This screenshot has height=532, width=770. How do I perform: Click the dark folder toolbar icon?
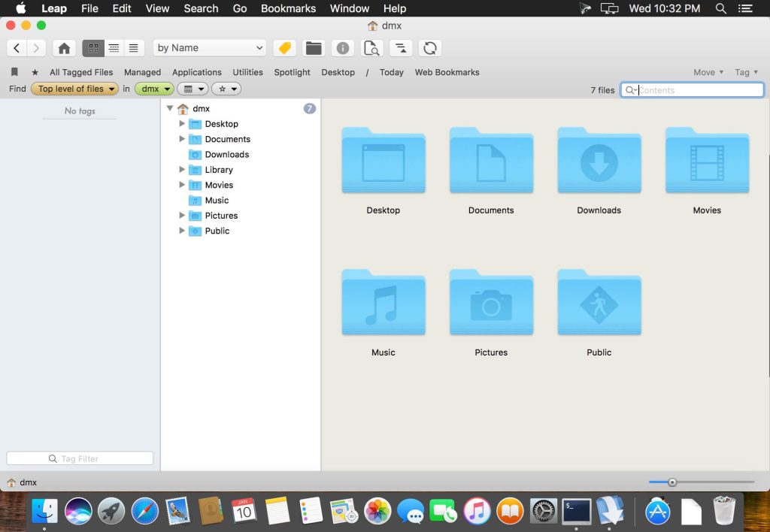[314, 48]
